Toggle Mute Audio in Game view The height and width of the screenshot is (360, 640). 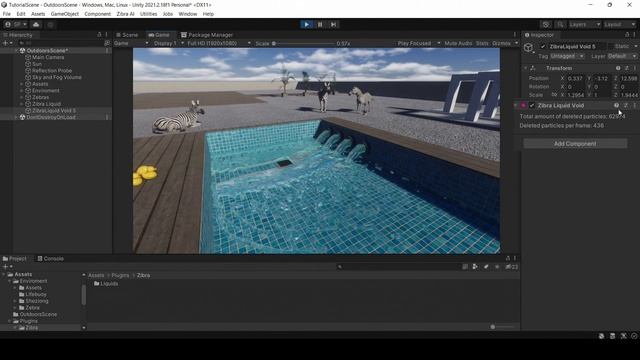point(458,43)
